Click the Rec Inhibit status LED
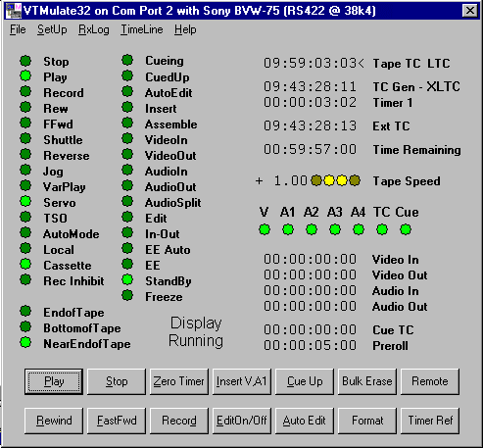The width and height of the screenshot is (483, 448). tap(25, 279)
